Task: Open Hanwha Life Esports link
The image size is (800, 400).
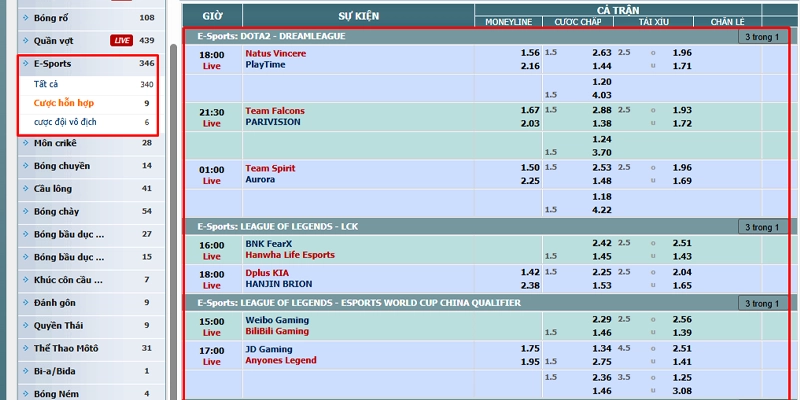Action: coord(290,255)
